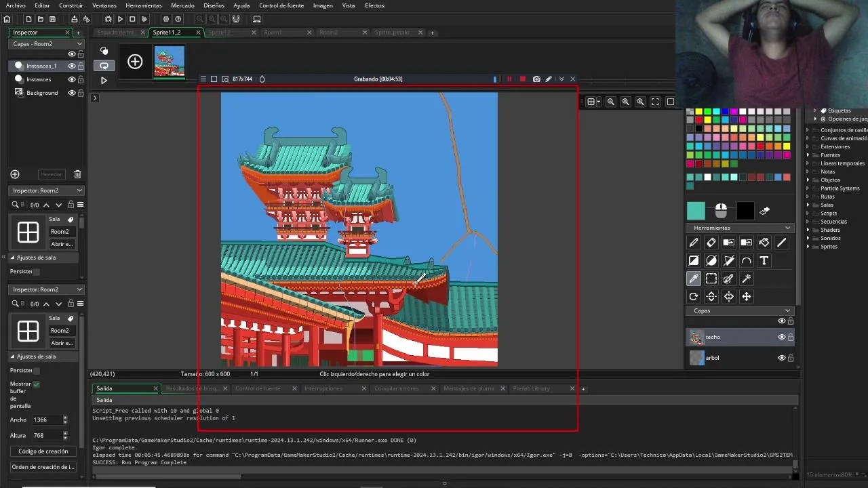Select the Fill bucket tool
The image size is (868, 488).
764,243
